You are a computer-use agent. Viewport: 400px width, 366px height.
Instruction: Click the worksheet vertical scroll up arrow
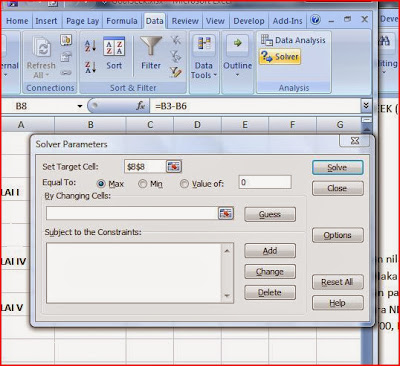(x=366, y=129)
